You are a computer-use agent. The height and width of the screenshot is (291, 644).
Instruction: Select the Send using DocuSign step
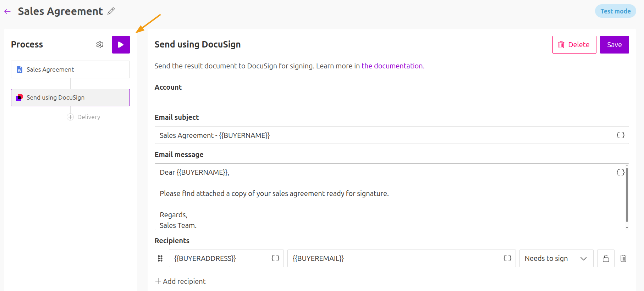70,97
